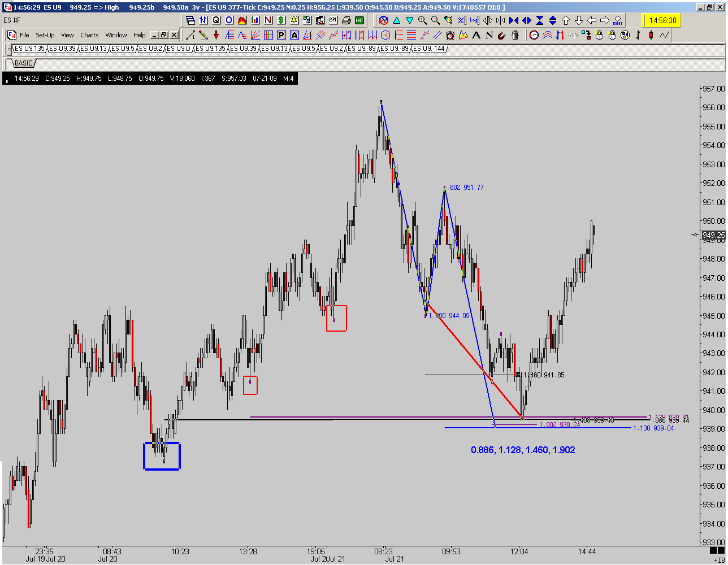Viewport: 728px width, 565px height.
Task: Click the '0.886, 1.128, 1.460, 1.902' text
Action: click(x=523, y=450)
